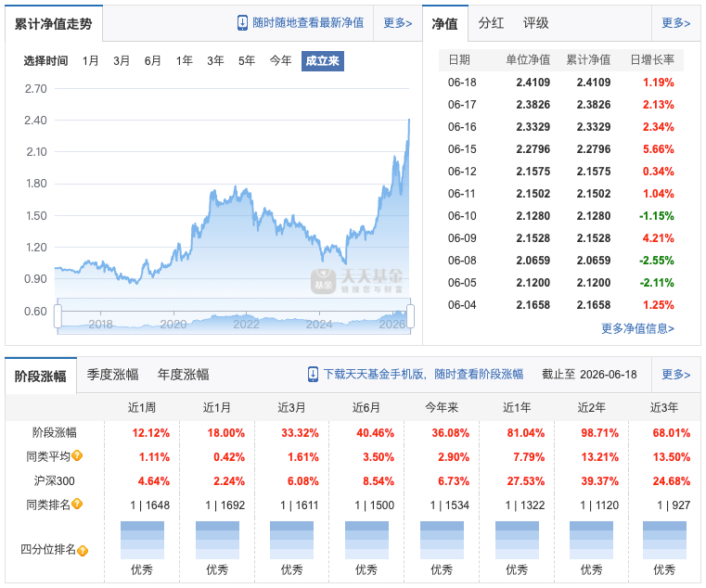This screenshot has width=706, height=588.
Task: Select the 3年 time range
Action: (215, 61)
